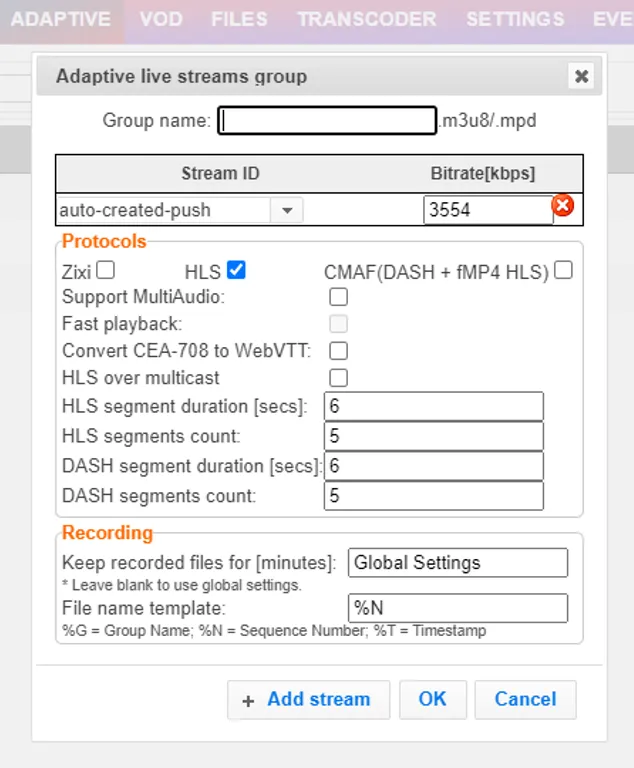Focus the Group name input field
The width and height of the screenshot is (634, 768).
[327, 120]
